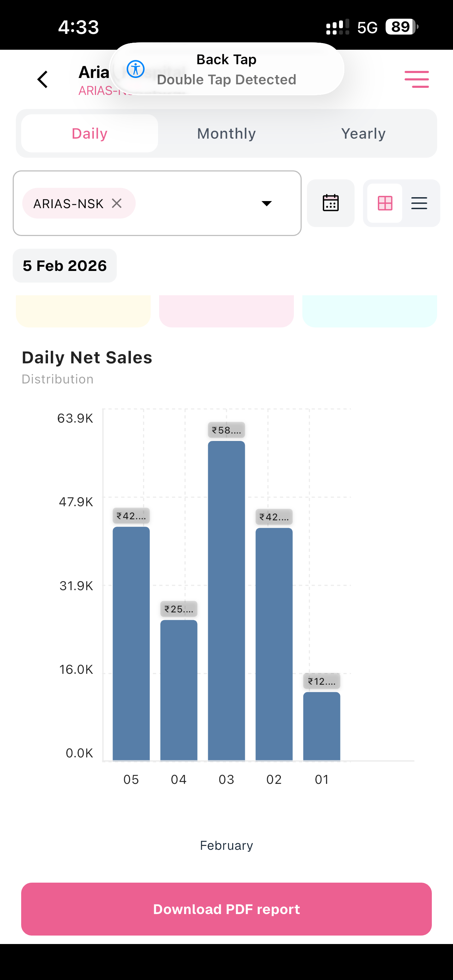Tap the back arrow icon

pos(43,79)
